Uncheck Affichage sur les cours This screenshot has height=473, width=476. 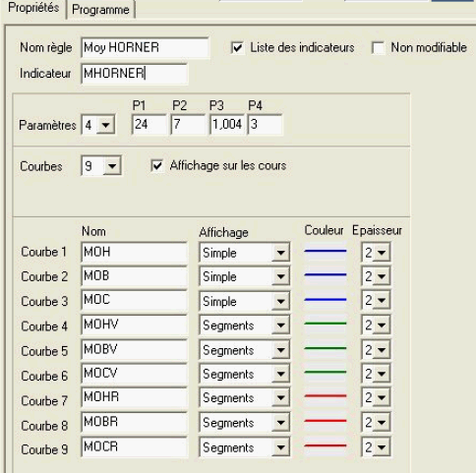(157, 165)
